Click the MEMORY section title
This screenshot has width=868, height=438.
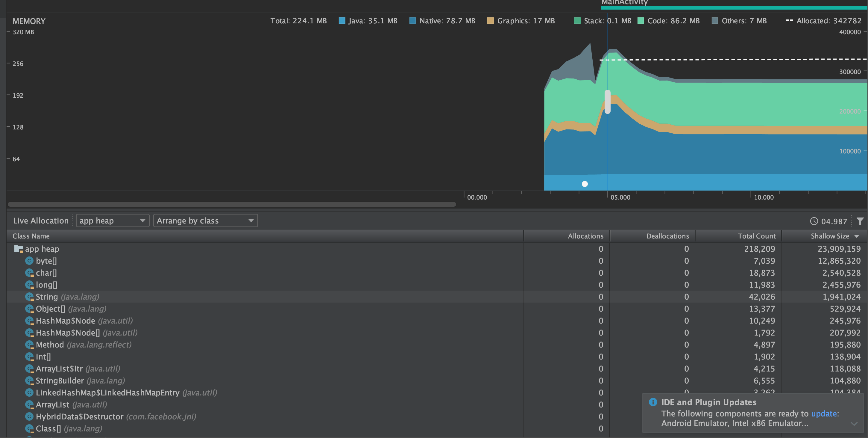pyautogui.click(x=29, y=21)
